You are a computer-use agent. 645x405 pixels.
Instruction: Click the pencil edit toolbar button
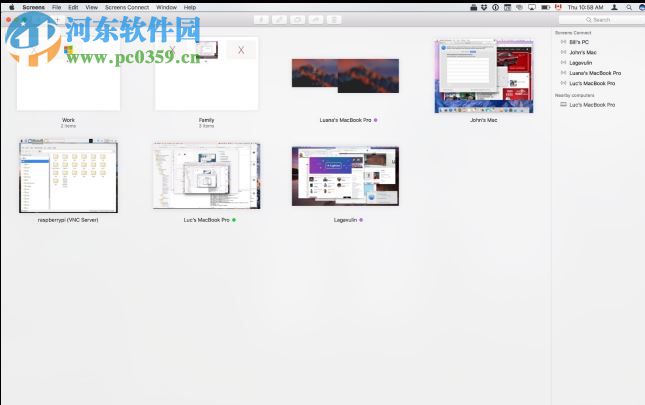279,20
